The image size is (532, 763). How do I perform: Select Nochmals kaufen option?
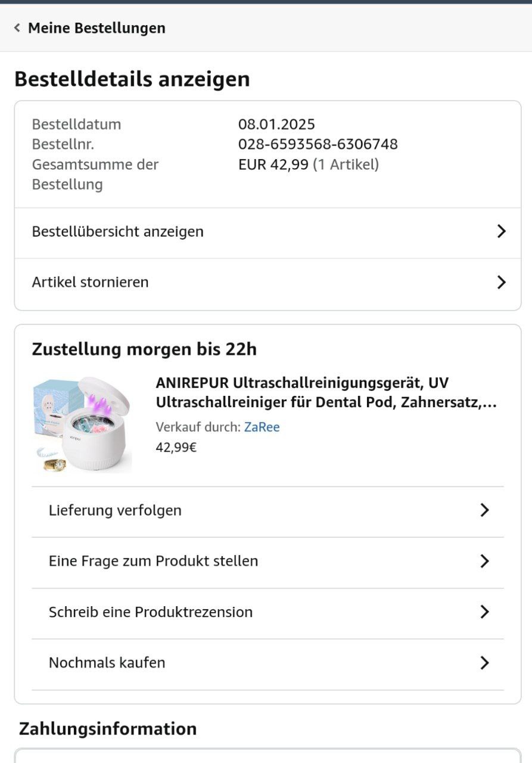tap(107, 663)
